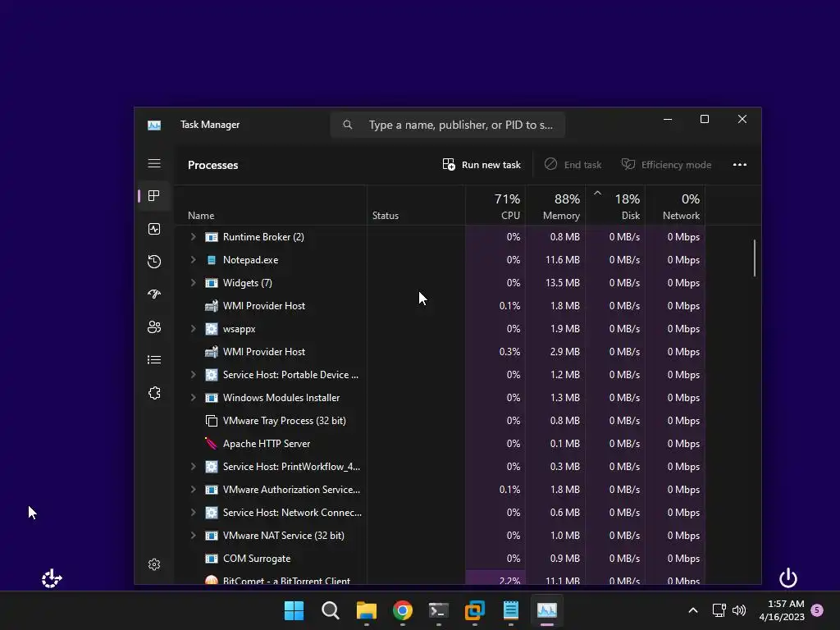Open Windows Search from the taskbar
The width and height of the screenshot is (840, 630).
[330, 610]
